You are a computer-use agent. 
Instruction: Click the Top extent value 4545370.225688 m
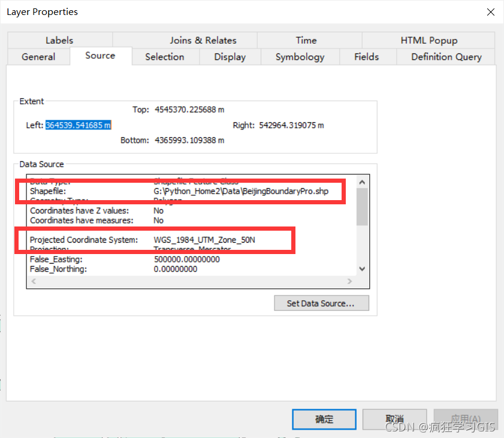(189, 110)
